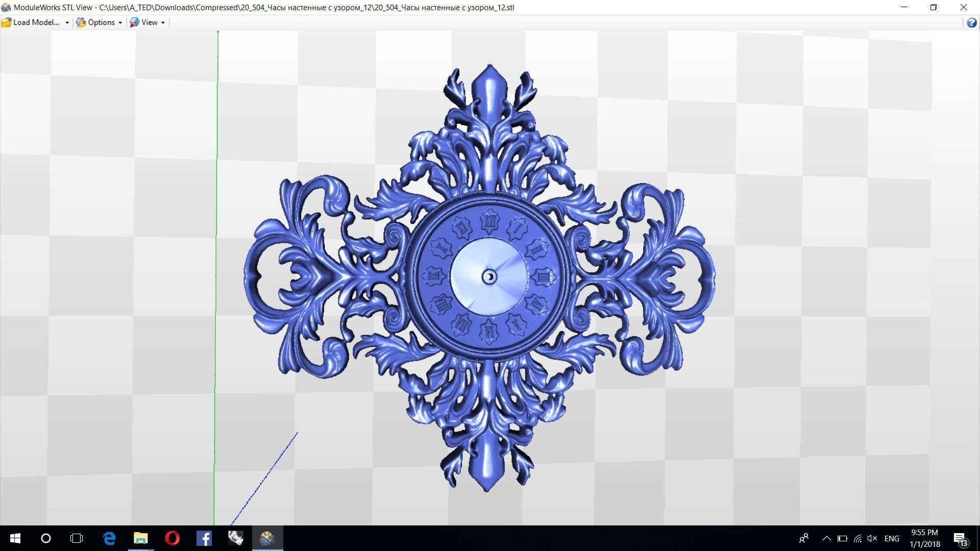Open Task View on taskbar
The width and height of the screenshot is (980, 551).
coord(77,538)
